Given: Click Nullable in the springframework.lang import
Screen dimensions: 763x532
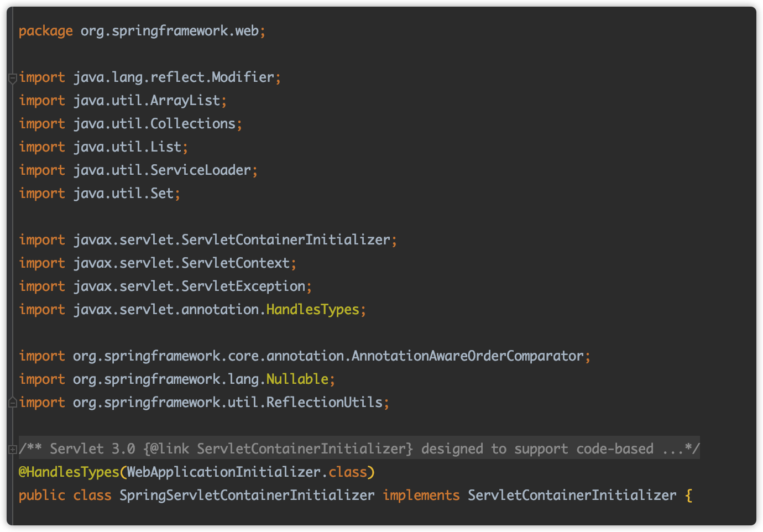Looking at the screenshot, I should tap(297, 379).
